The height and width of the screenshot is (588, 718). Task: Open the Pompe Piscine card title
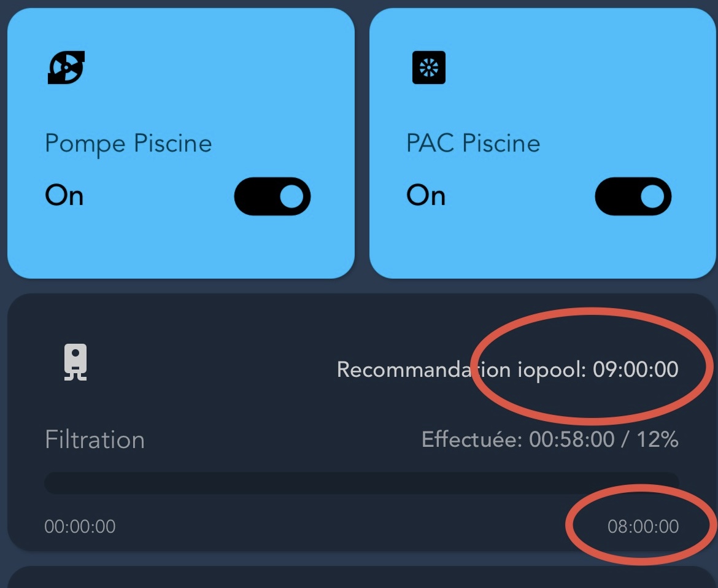click(128, 144)
